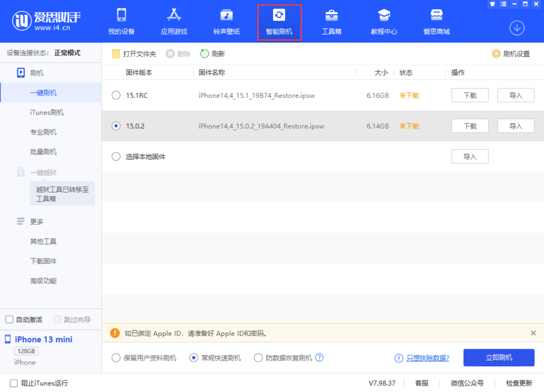Open the 爱思商城 store tab
This screenshot has height=392, width=544.
click(437, 22)
